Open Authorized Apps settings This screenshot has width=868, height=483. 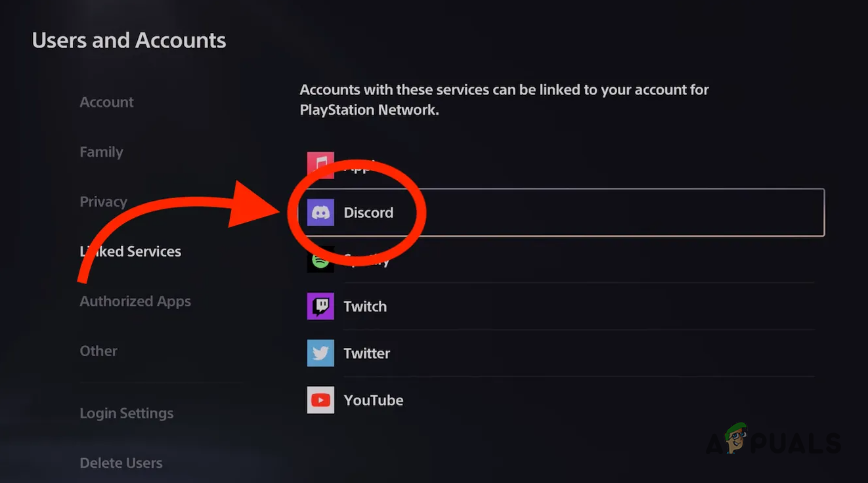click(x=135, y=301)
